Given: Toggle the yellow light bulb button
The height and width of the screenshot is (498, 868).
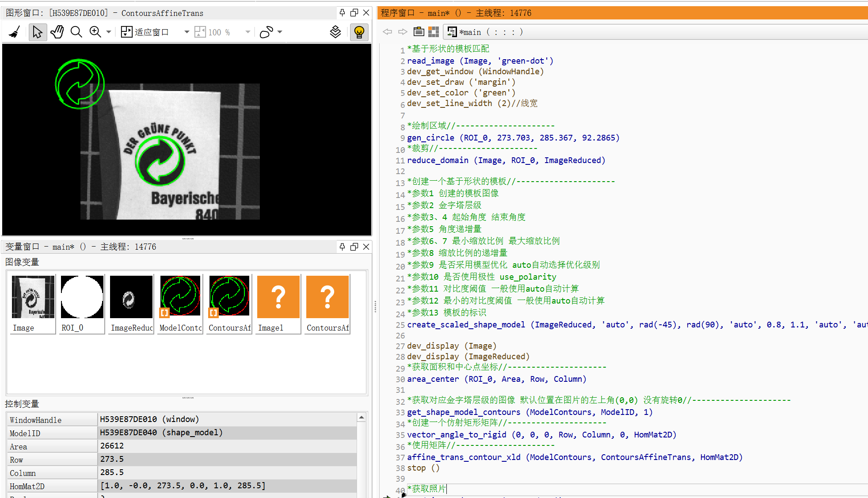Looking at the screenshot, I should (359, 32).
